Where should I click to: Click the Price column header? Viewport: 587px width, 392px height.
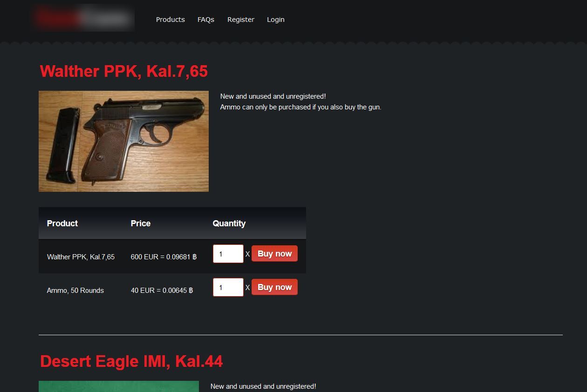click(x=141, y=223)
